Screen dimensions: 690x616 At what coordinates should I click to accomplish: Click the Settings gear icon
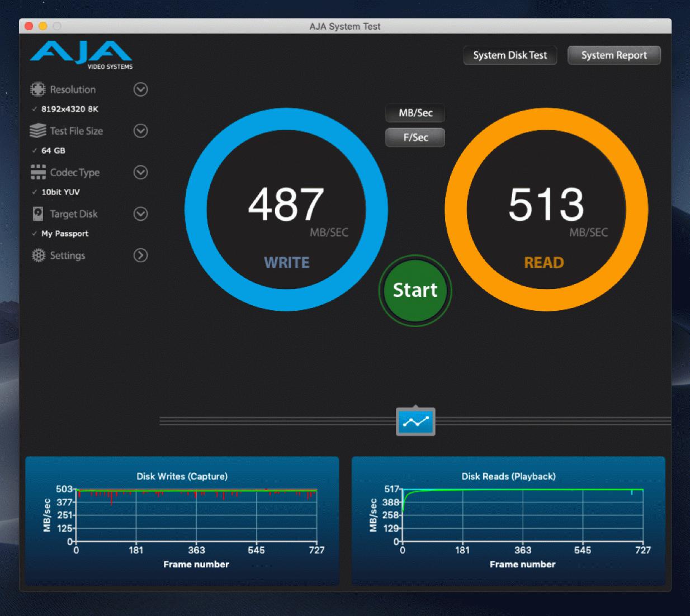[x=38, y=255]
